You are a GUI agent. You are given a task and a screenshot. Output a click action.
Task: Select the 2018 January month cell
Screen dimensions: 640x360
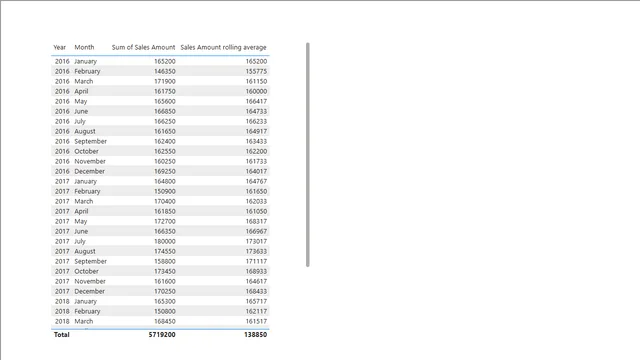pos(86,301)
